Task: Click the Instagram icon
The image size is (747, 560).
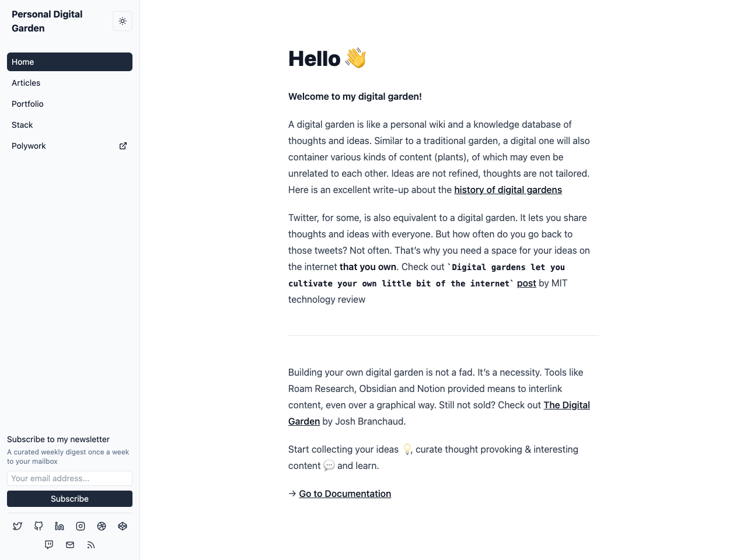Action: point(81,526)
